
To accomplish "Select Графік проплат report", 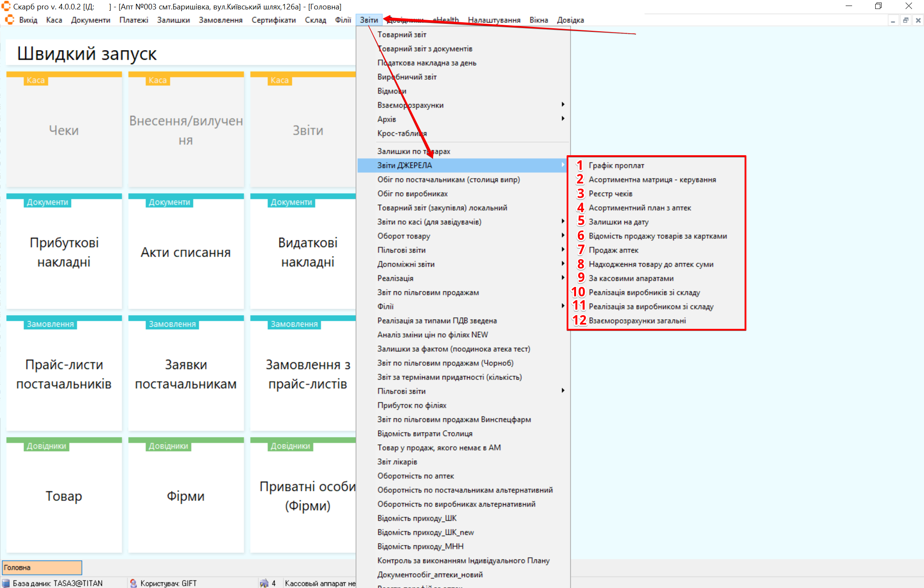I will (x=616, y=165).
